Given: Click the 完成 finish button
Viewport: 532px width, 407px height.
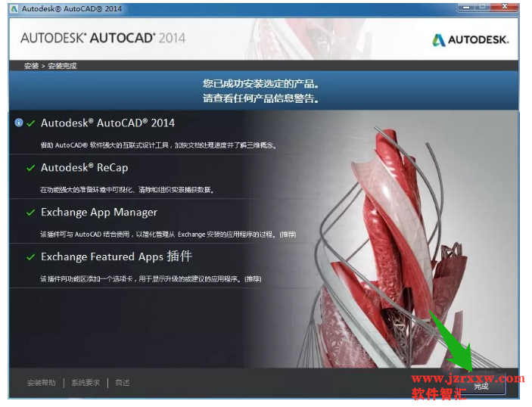Looking at the screenshot, I should (481, 387).
